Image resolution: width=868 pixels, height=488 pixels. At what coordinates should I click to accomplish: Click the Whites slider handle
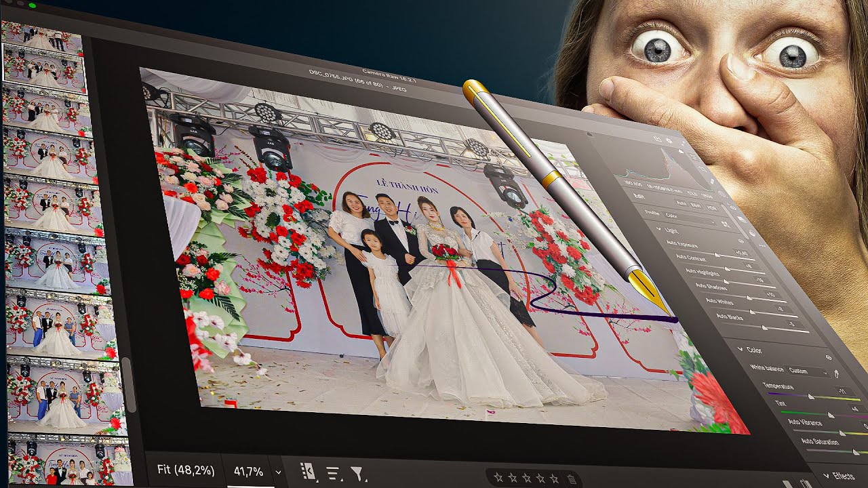pos(752,312)
